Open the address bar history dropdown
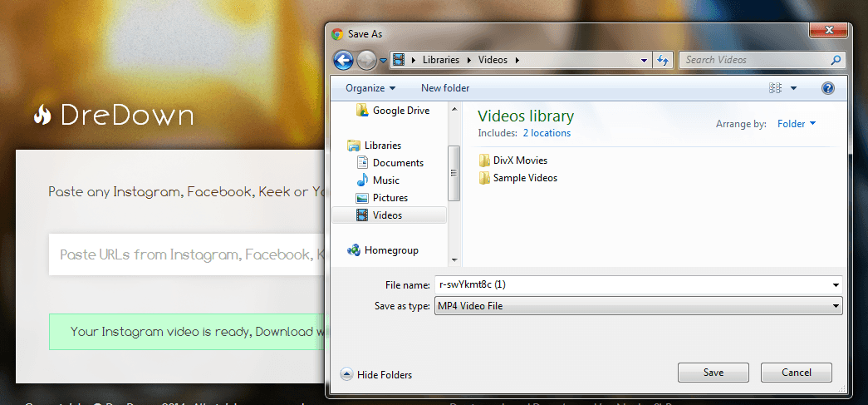The height and width of the screenshot is (405, 868). pos(644,60)
